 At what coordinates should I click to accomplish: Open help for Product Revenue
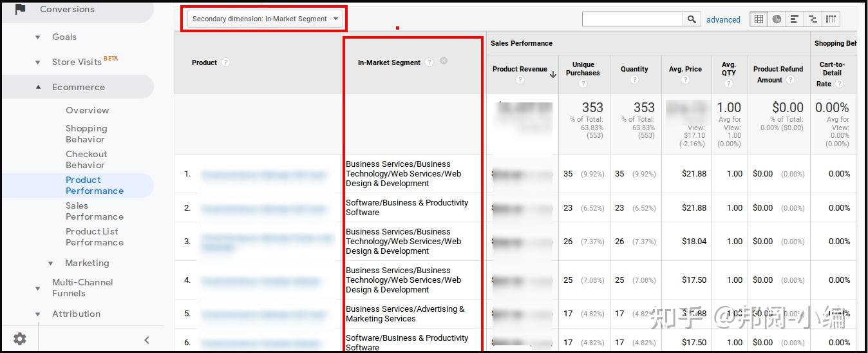click(520, 80)
